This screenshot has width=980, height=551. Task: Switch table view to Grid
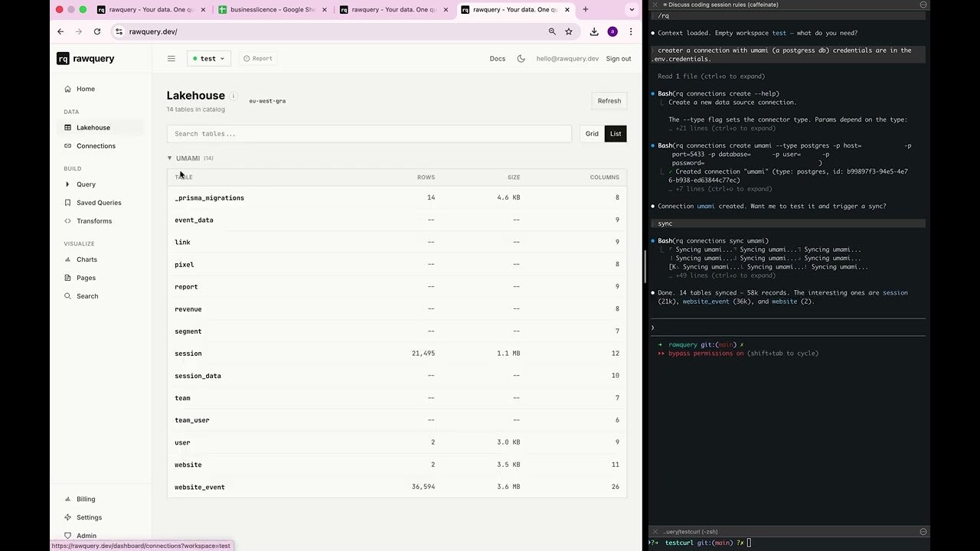point(591,133)
